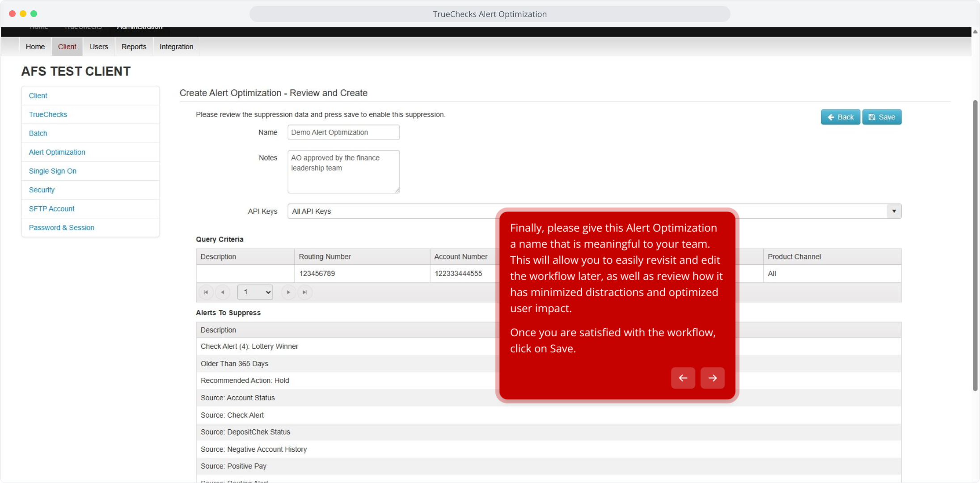Click the Product Channel All cell
Viewport: 980px width, 483px height.
832,274
